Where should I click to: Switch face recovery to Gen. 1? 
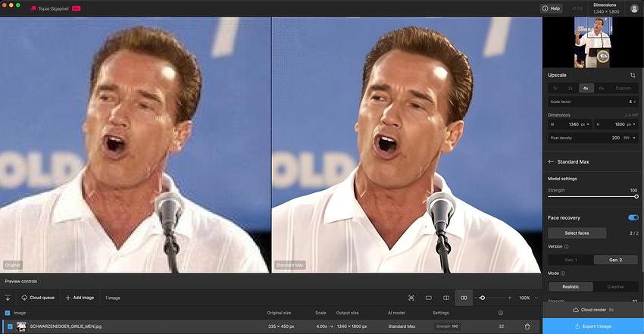point(571,260)
